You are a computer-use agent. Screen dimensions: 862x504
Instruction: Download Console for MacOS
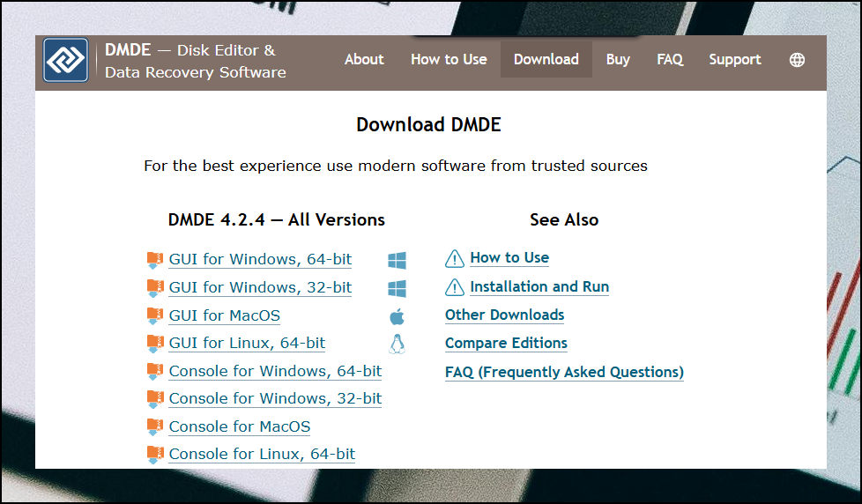pos(239,426)
